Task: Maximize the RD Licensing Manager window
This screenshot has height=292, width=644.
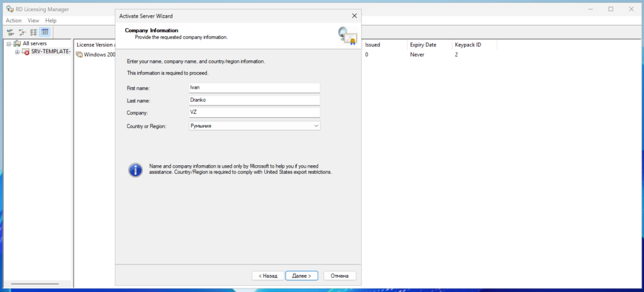Action: click(x=611, y=9)
